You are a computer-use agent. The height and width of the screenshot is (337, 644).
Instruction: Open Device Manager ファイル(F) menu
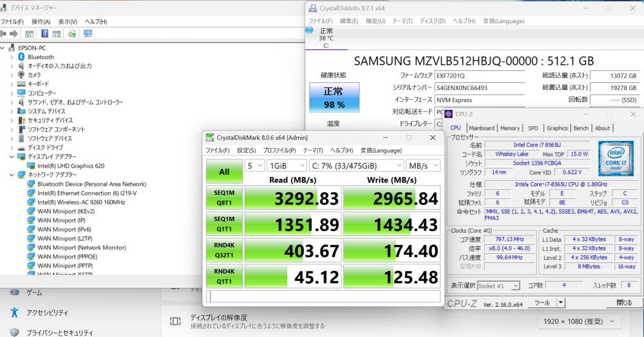click(x=12, y=21)
